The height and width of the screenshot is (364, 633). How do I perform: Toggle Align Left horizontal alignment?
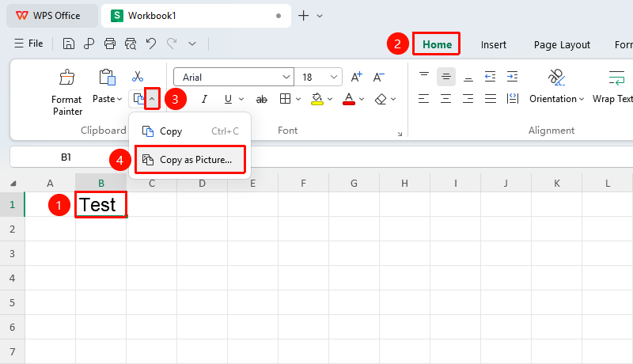click(424, 98)
